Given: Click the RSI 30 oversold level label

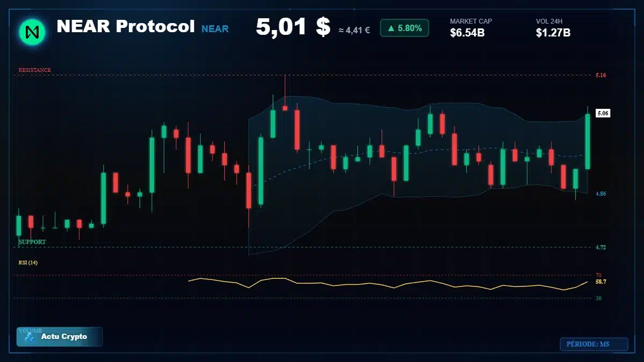Looking at the screenshot, I should coord(598,298).
